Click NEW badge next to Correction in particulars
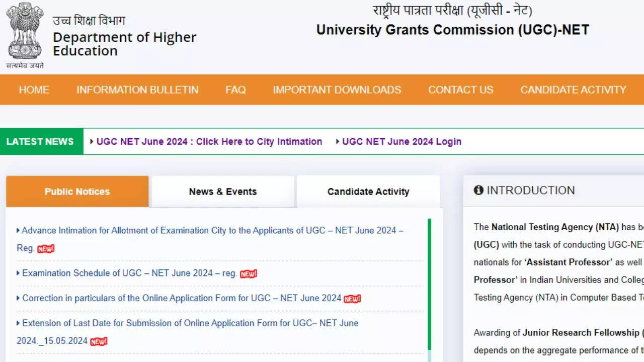 tap(352, 299)
